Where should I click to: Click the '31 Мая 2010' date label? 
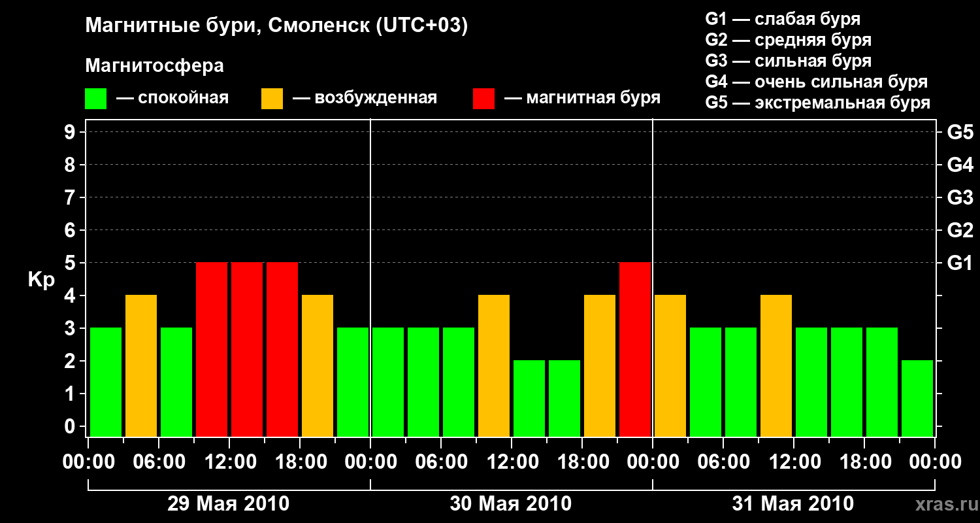(x=793, y=503)
